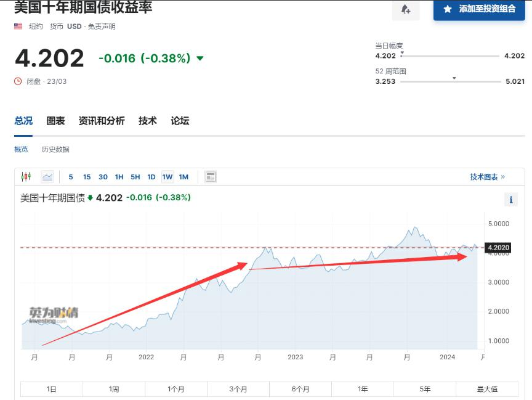532x400 pixels.
Task: Open the 历史数据 section
Action: tap(55, 149)
